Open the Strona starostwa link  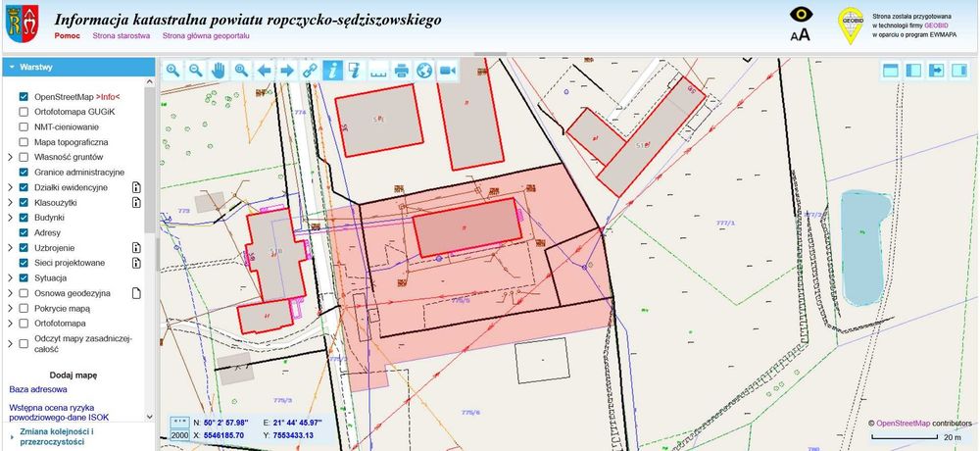point(122,35)
